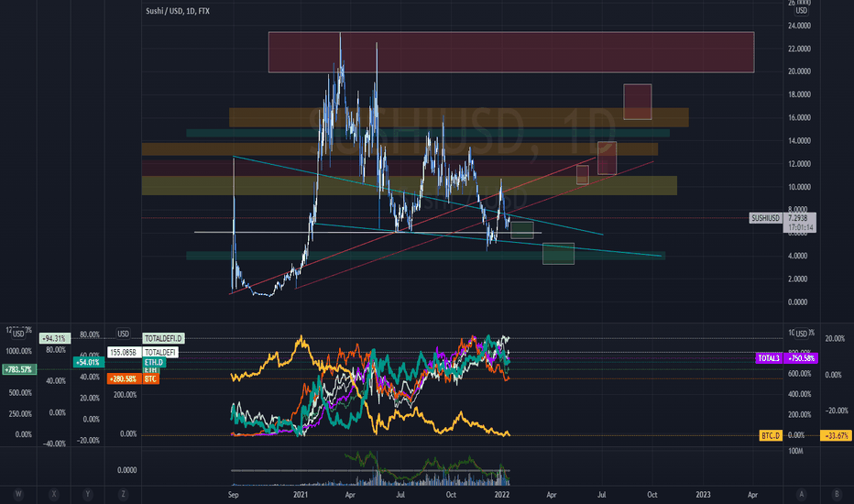Click the 4.0000 price axis label
Image resolution: width=854 pixels, height=504 pixels.
(x=798, y=256)
